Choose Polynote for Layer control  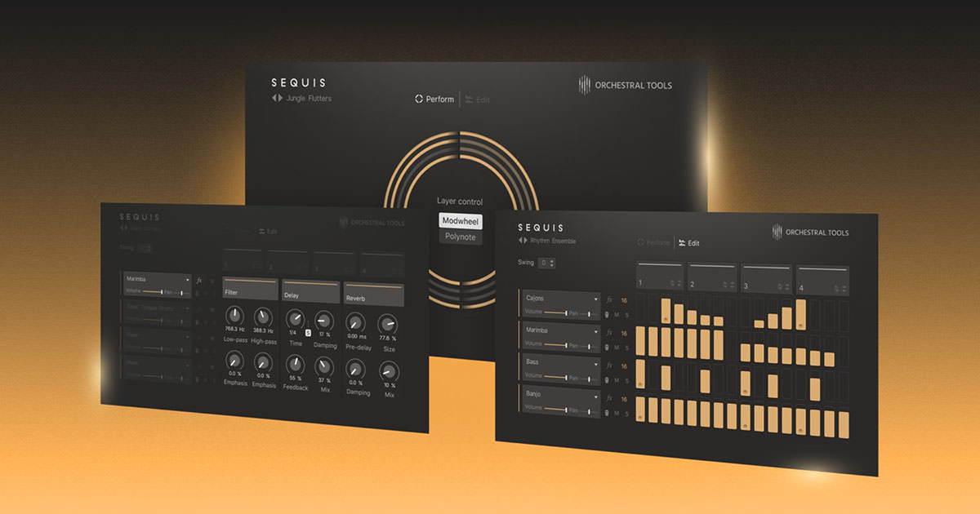461,237
